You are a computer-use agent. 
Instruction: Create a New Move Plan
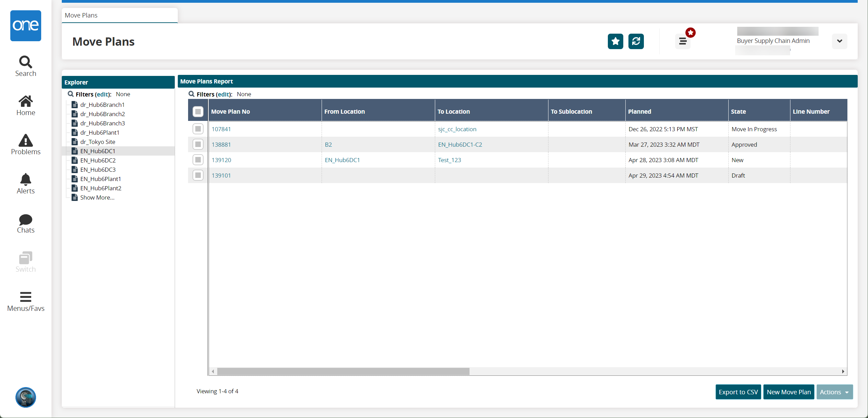[x=789, y=392]
